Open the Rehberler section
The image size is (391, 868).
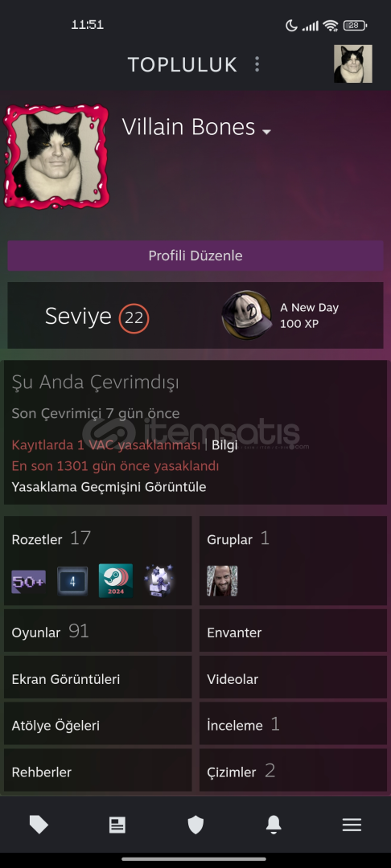click(98, 771)
